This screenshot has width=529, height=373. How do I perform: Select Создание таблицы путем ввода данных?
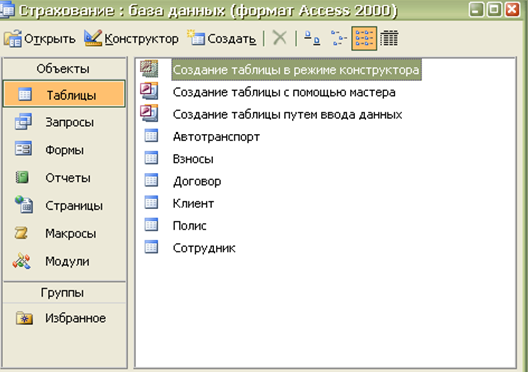pyautogui.click(x=287, y=114)
